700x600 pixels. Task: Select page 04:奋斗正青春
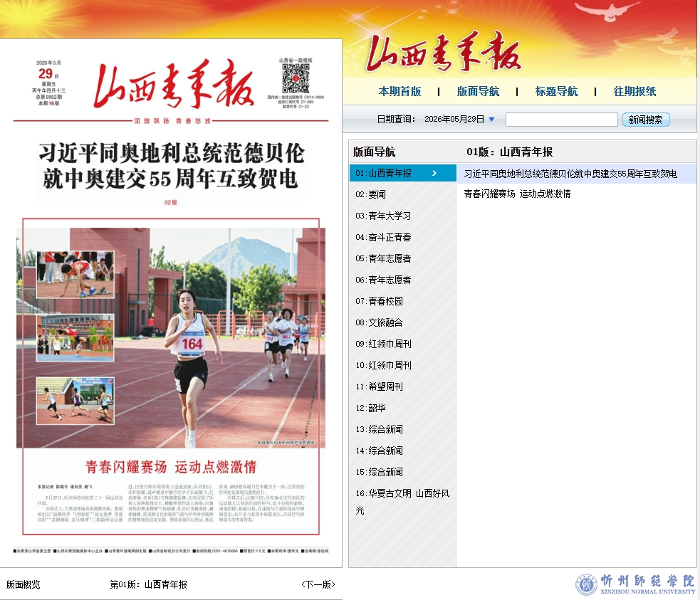tap(383, 237)
